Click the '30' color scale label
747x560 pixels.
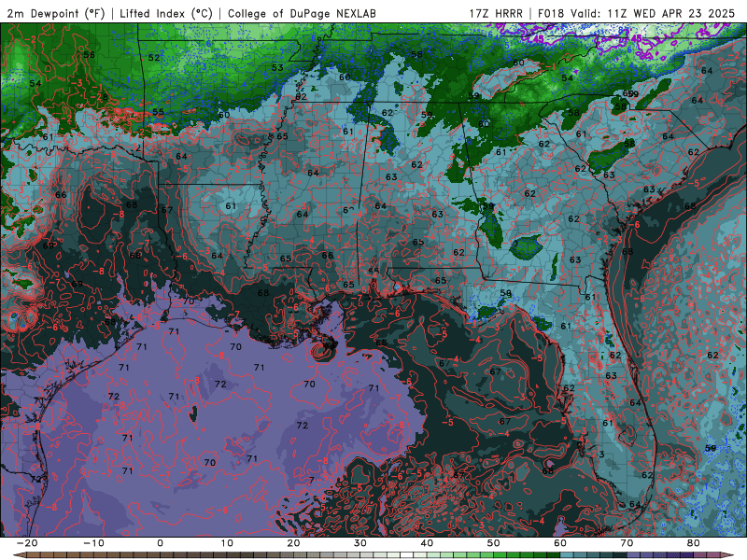360,543
